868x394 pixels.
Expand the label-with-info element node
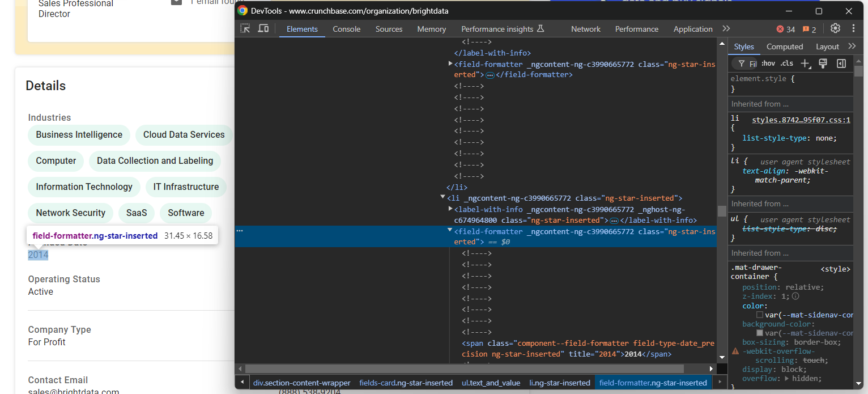click(x=450, y=209)
